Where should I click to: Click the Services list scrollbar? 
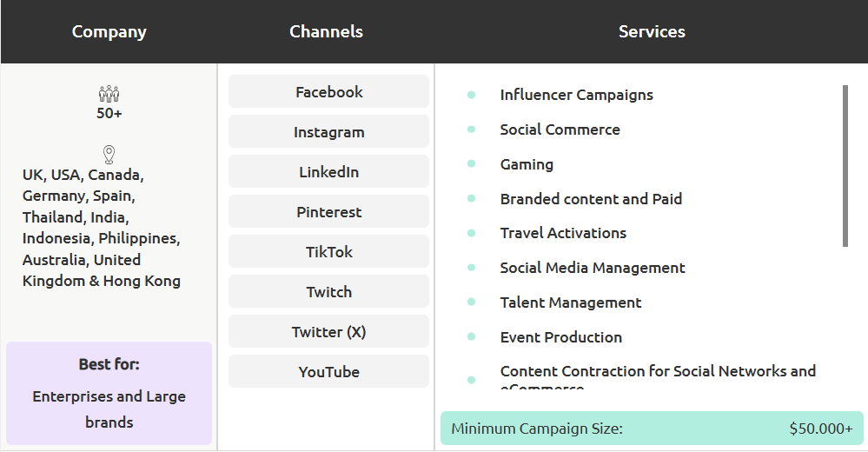(x=845, y=165)
